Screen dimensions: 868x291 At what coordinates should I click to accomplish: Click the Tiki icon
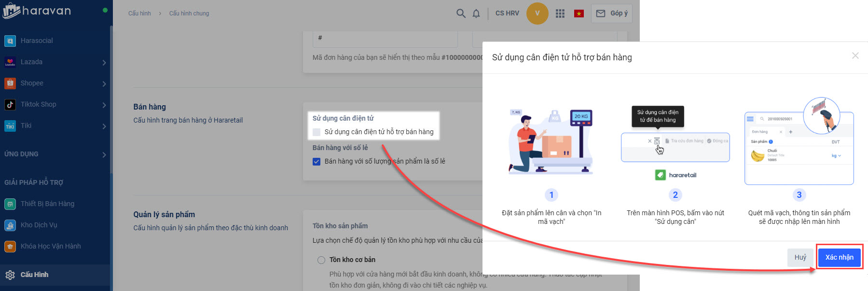point(10,126)
